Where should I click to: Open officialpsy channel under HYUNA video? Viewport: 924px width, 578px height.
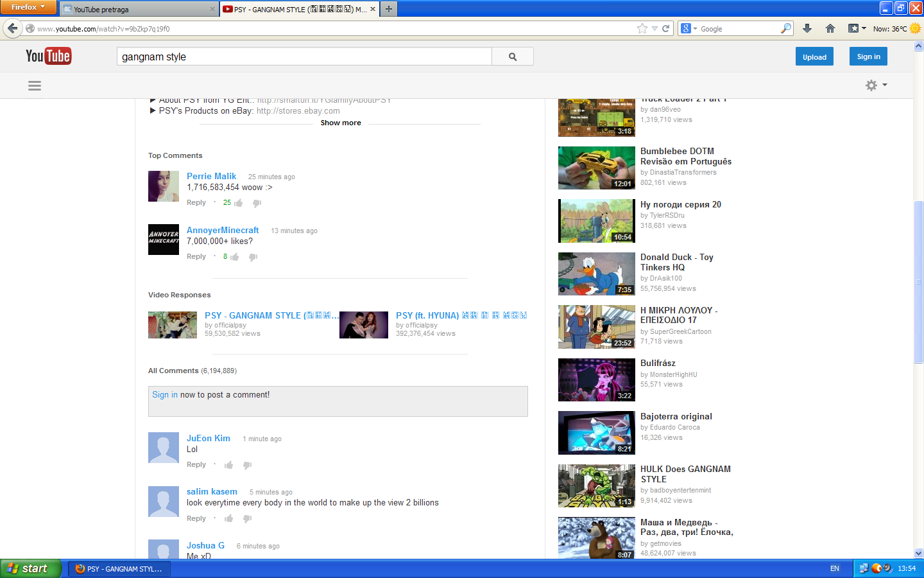pos(422,325)
